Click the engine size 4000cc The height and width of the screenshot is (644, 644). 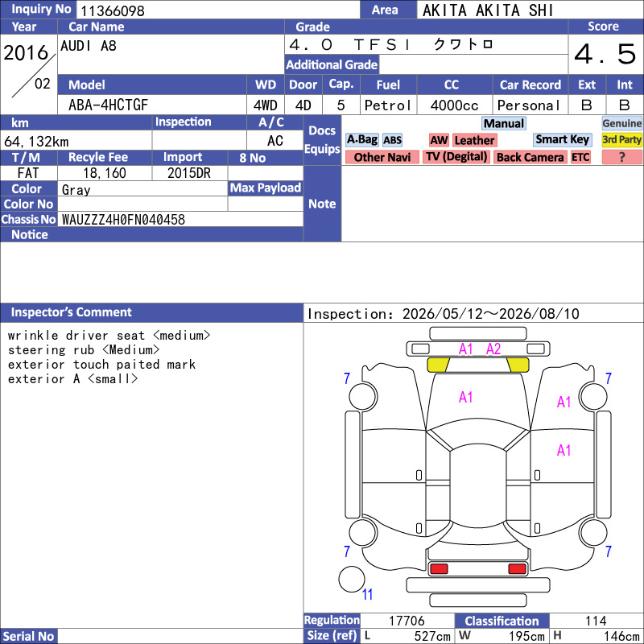[454, 105]
